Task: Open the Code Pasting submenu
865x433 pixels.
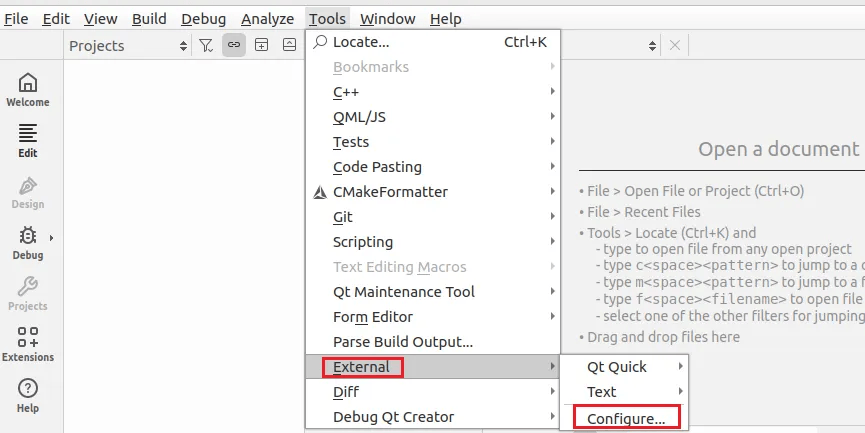Action: 377,167
